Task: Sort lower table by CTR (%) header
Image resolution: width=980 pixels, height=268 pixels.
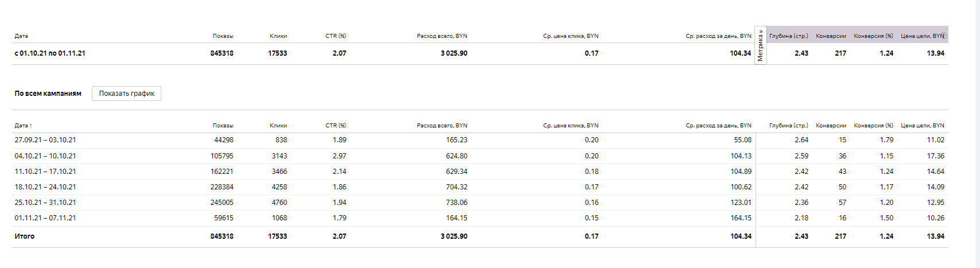Action: click(x=336, y=125)
